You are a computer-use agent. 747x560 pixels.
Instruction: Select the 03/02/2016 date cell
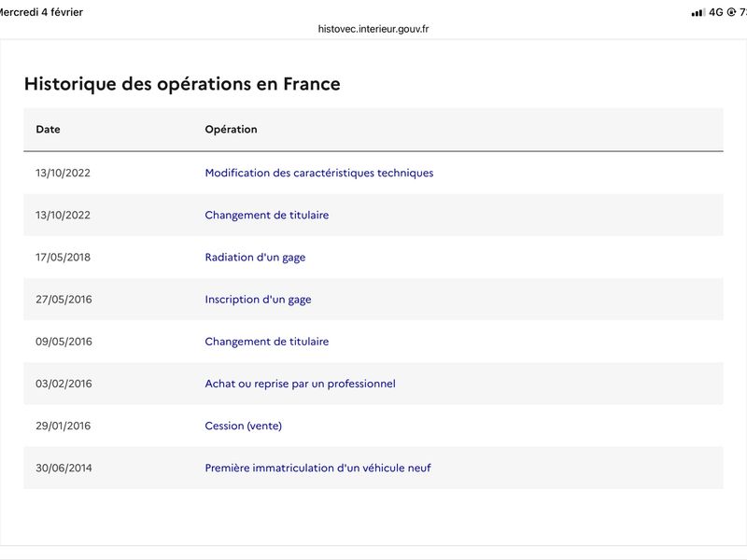pyautogui.click(x=63, y=384)
